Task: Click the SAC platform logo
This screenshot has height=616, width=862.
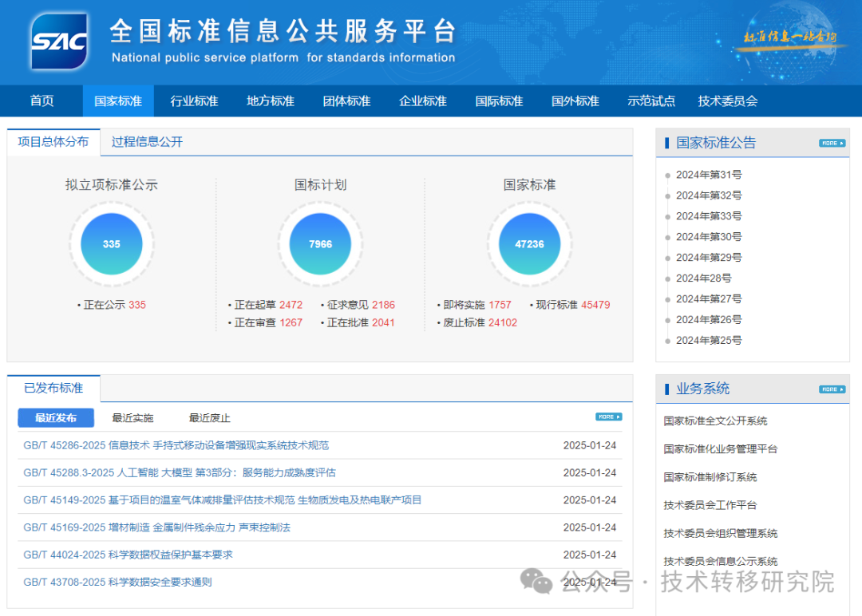Action: [x=60, y=41]
